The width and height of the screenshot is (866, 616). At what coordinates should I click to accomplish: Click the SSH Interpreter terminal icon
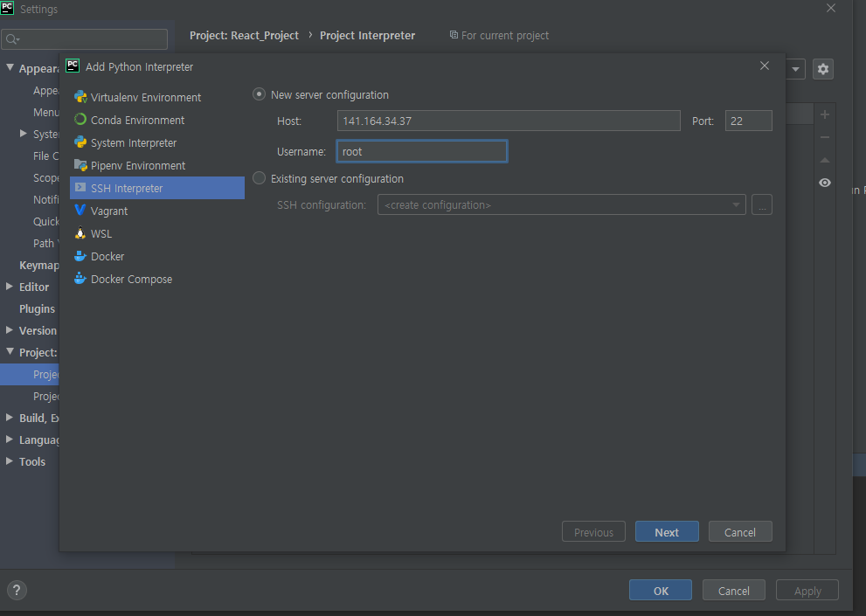[x=80, y=188]
